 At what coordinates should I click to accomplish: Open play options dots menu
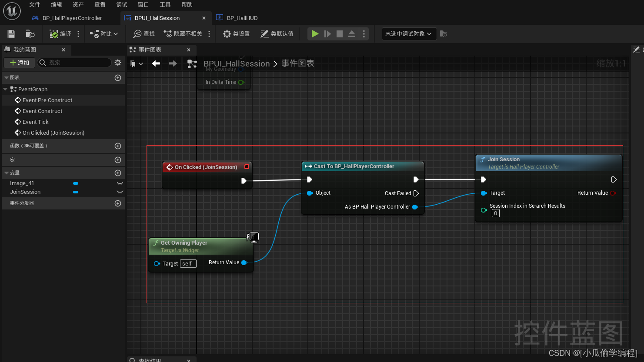pyautogui.click(x=364, y=33)
